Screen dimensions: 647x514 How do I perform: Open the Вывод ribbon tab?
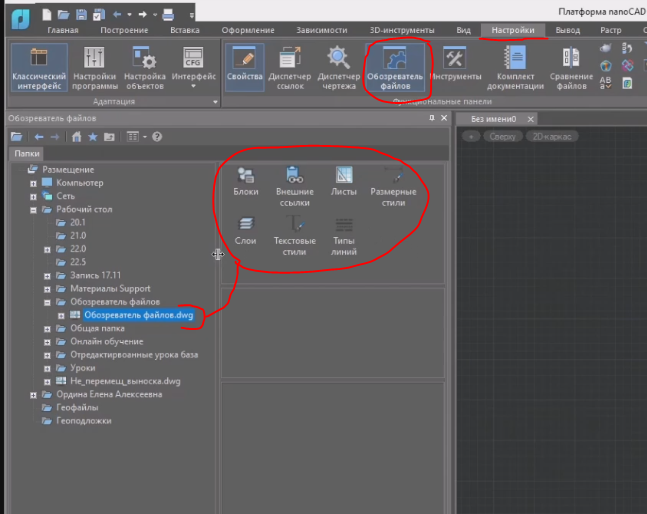coord(568,30)
